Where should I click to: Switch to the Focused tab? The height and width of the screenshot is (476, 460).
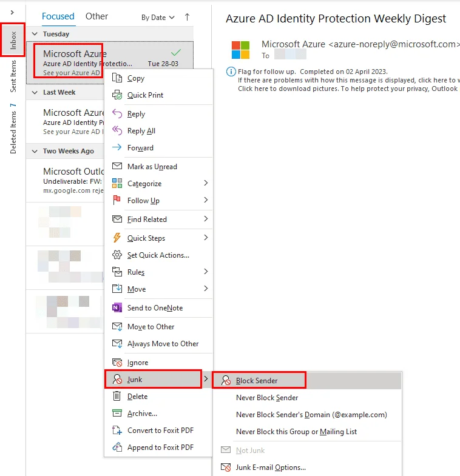click(58, 16)
